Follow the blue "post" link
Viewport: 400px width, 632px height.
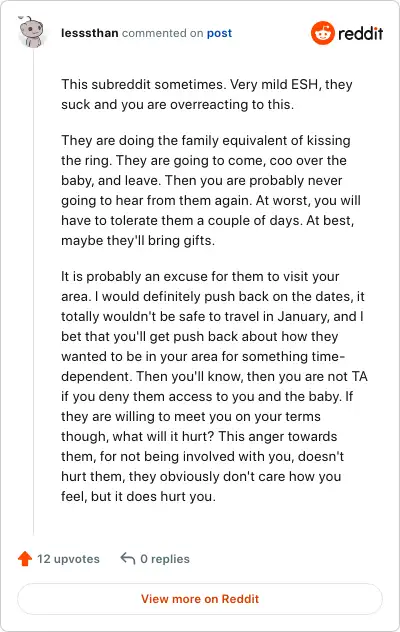point(219,33)
